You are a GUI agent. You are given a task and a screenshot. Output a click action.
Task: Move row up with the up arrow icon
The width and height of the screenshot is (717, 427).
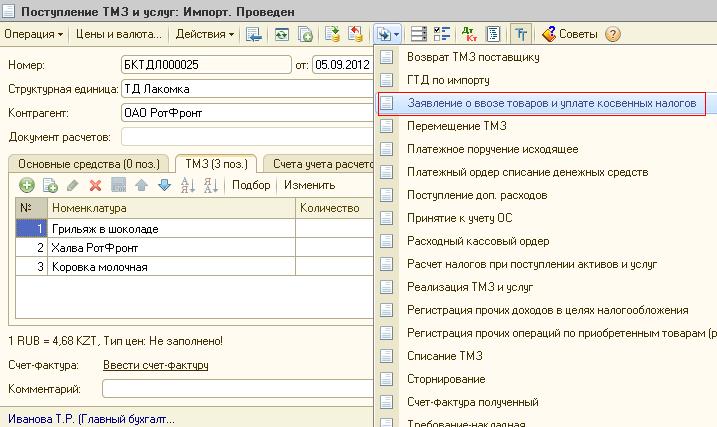point(142,185)
